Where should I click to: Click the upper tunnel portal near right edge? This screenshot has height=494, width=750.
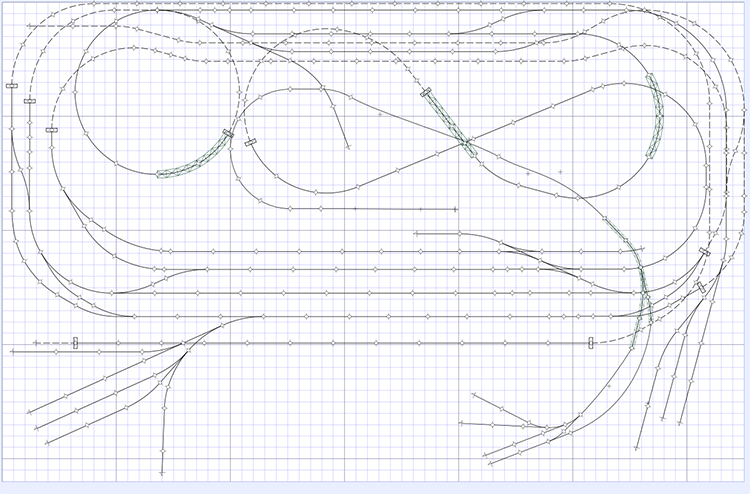coord(706,253)
